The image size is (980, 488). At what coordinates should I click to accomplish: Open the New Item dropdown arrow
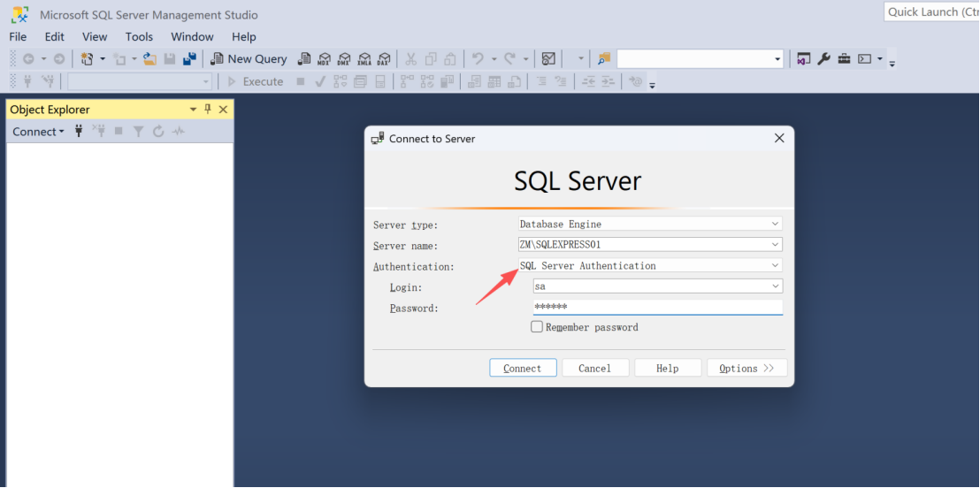click(103, 58)
